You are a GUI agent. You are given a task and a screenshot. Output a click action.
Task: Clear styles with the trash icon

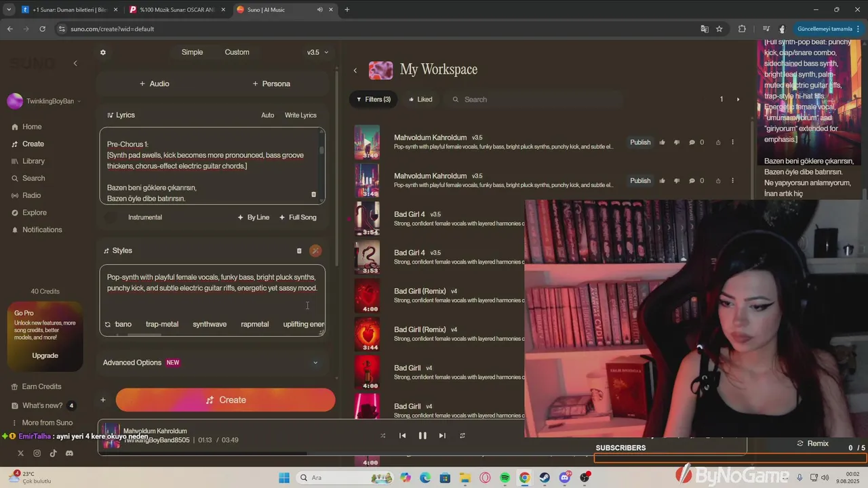tap(299, 251)
